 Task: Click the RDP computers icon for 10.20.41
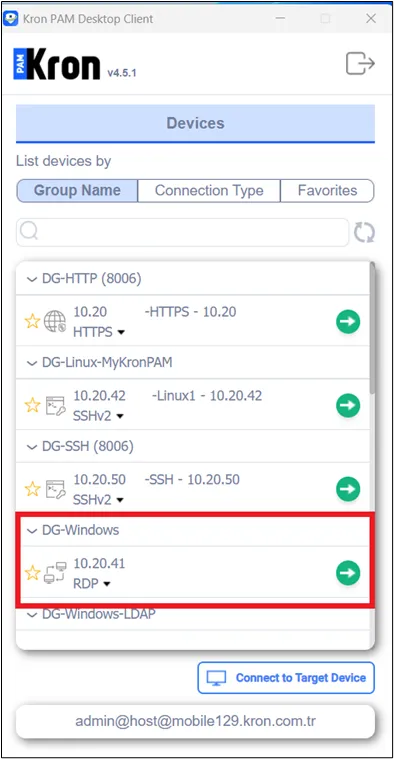click(x=55, y=573)
